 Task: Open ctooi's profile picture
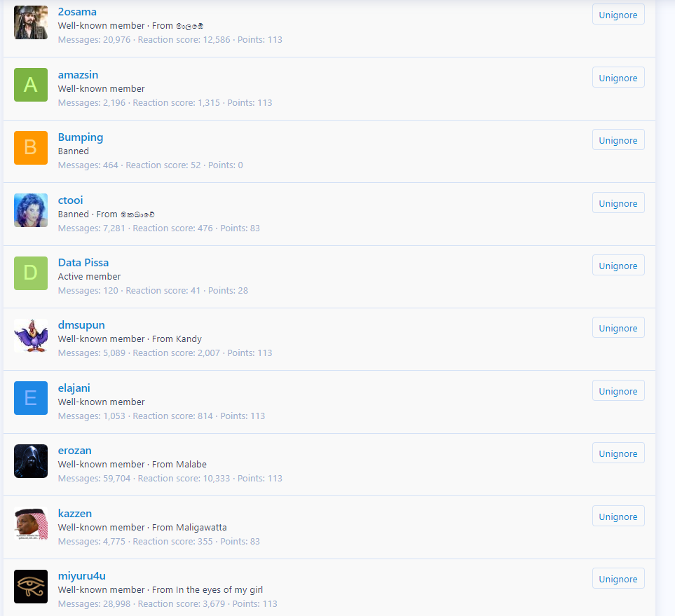tap(31, 210)
